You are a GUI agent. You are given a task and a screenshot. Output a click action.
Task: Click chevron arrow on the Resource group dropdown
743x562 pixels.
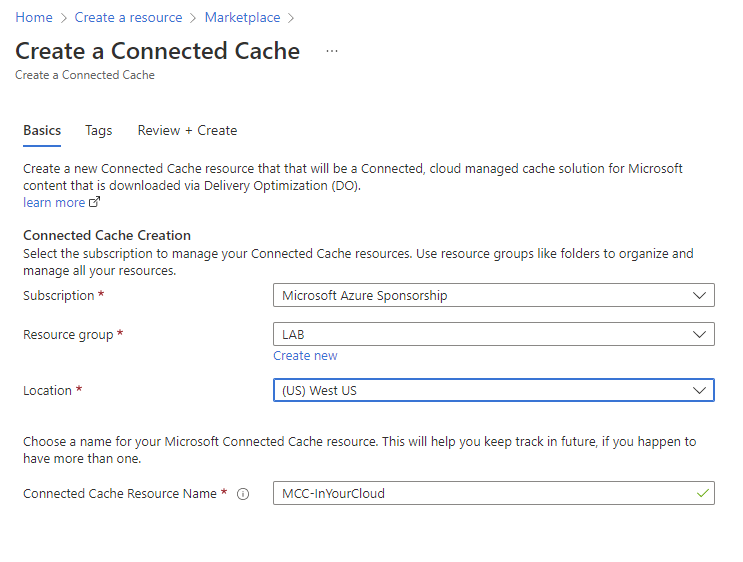[698, 334]
